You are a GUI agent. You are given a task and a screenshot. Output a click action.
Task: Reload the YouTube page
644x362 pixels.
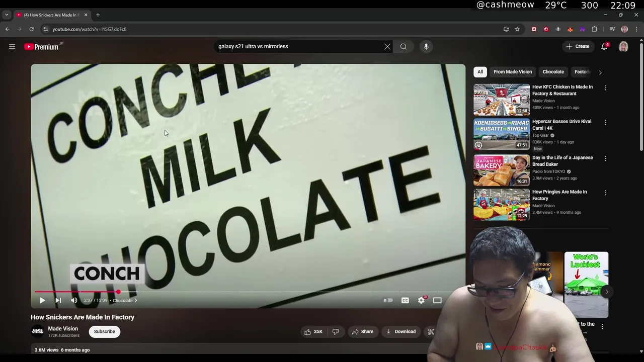(x=31, y=29)
